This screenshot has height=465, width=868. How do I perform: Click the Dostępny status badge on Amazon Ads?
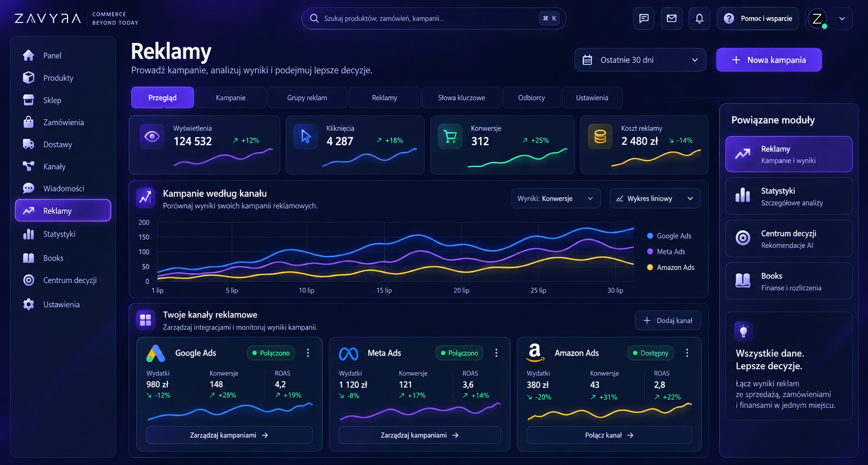point(651,353)
